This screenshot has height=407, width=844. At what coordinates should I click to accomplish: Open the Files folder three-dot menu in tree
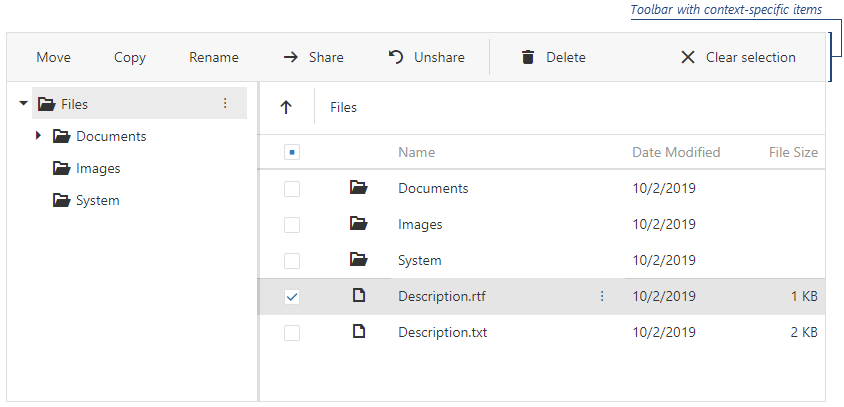click(225, 104)
